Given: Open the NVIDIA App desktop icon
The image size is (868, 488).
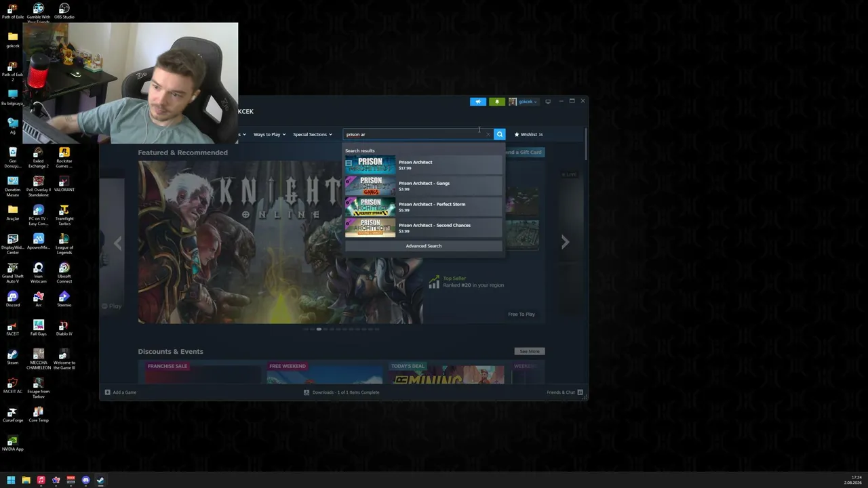Looking at the screenshot, I should coord(13,443).
